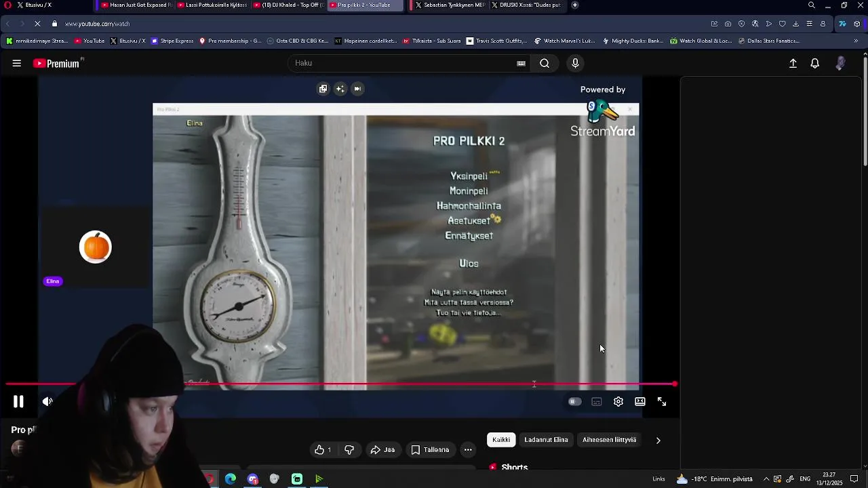The height and width of the screenshot is (488, 868).
Task: Open YouTube notifications bell
Action: (x=815, y=63)
